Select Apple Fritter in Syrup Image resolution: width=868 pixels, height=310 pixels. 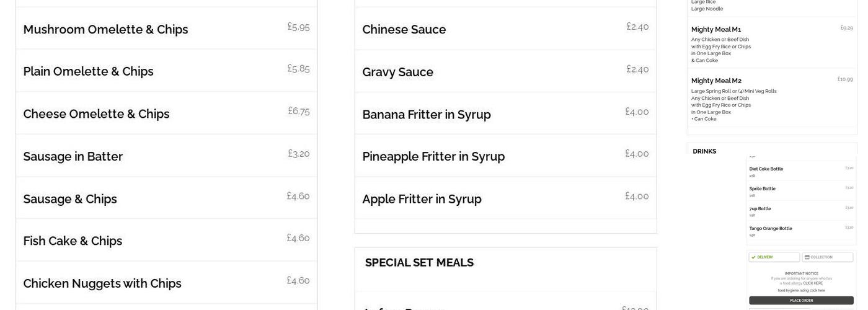click(x=422, y=199)
